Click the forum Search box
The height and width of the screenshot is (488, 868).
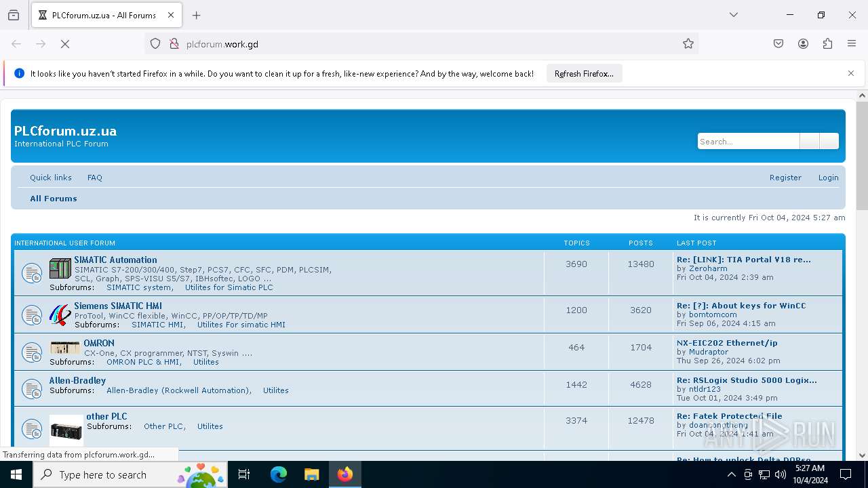click(x=749, y=141)
